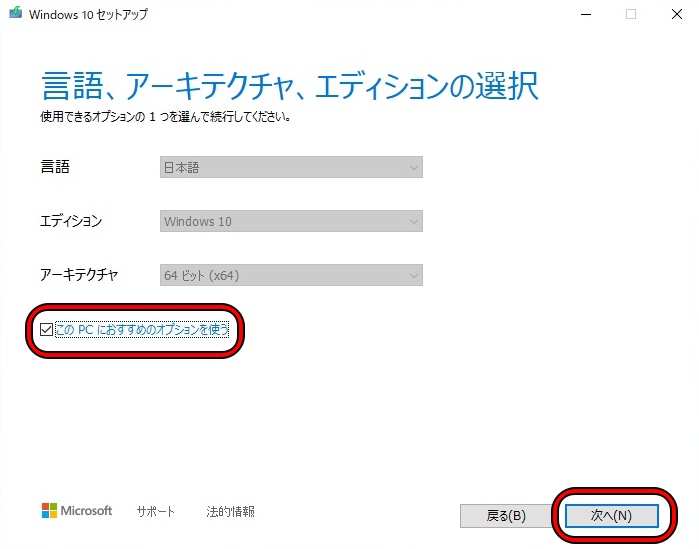Uncheck 'この PC におすすめのオプションを使う' checkbox
Viewport: 699px width, 549px height.
tap(46, 329)
